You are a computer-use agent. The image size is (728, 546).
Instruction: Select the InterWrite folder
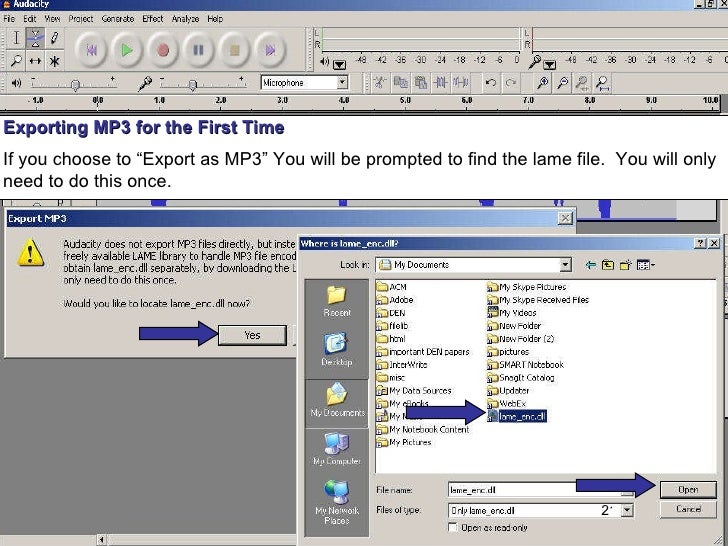pyautogui.click(x=402, y=364)
